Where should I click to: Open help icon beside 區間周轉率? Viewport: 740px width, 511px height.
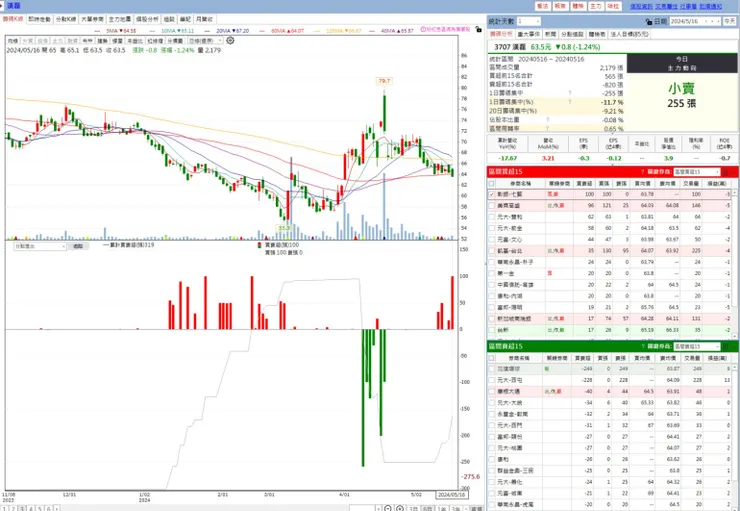point(547,128)
